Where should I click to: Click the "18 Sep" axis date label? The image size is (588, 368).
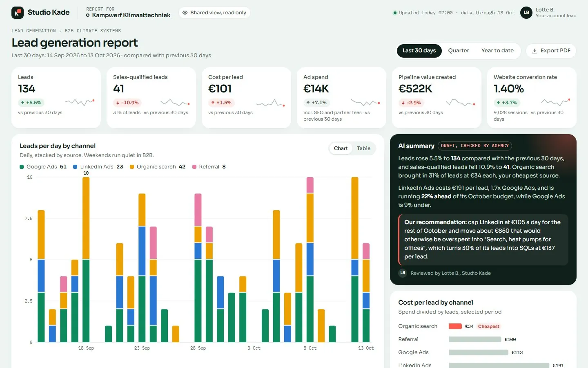coord(86,348)
